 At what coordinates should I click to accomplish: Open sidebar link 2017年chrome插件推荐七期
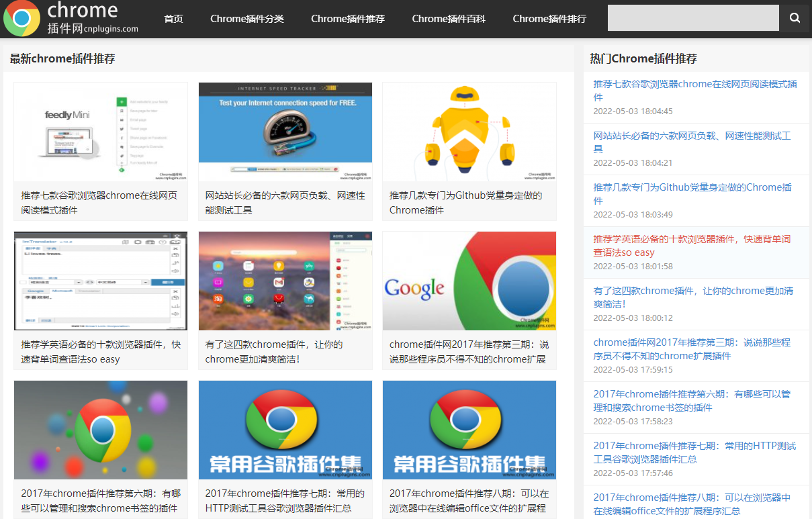click(694, 453)
